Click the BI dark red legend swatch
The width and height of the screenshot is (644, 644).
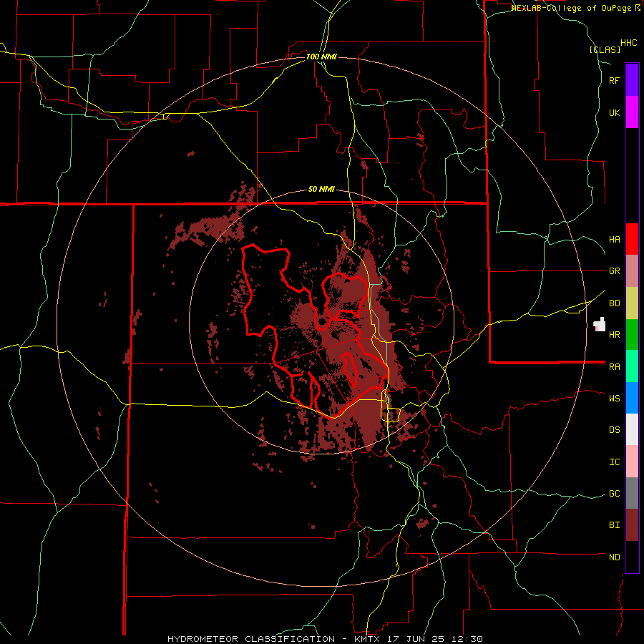(632, 525)
